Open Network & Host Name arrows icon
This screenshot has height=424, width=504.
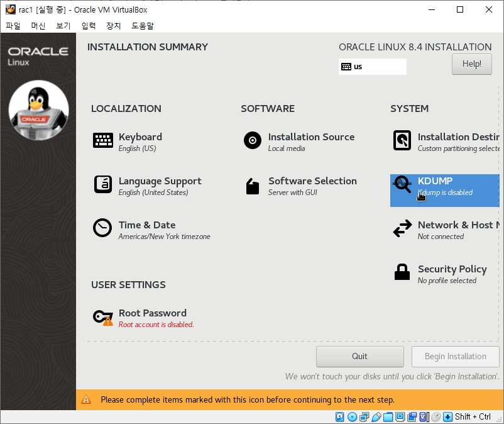click(402, 228)
